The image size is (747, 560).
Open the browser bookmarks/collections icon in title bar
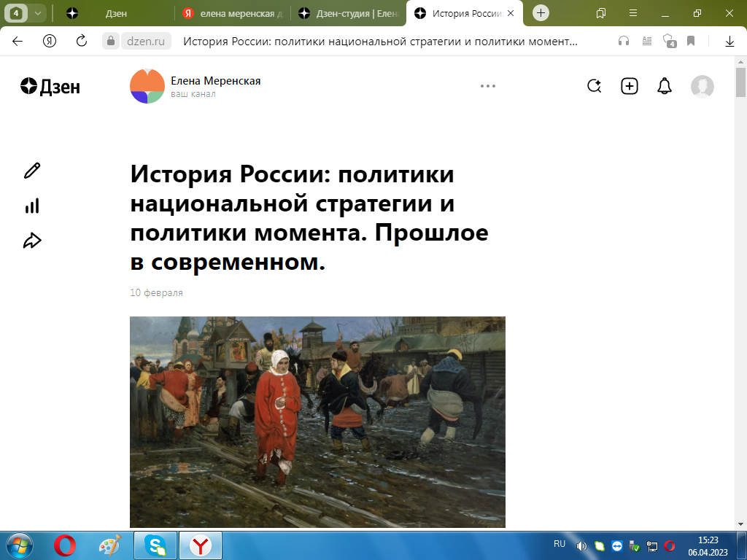pos(601,13)
